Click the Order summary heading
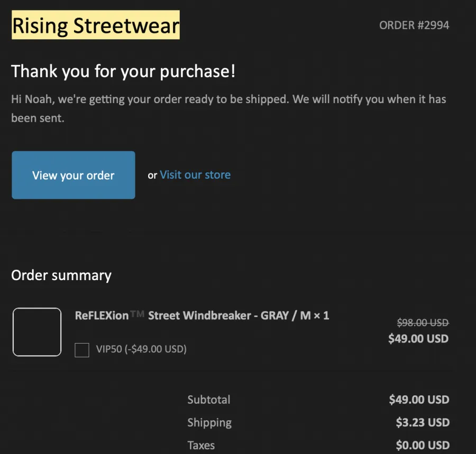This screenshot has width=476, height=454. click(x=61, y=276)
